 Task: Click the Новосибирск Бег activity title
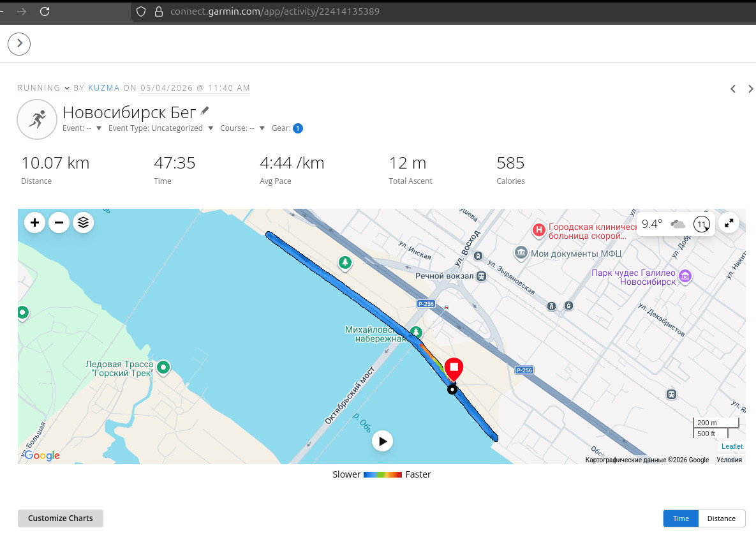130,112
